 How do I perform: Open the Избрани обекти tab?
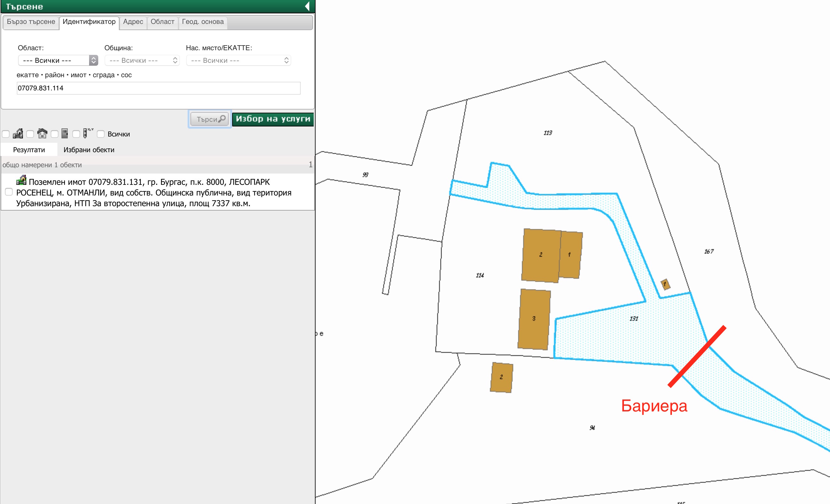(x=89, y=150)
